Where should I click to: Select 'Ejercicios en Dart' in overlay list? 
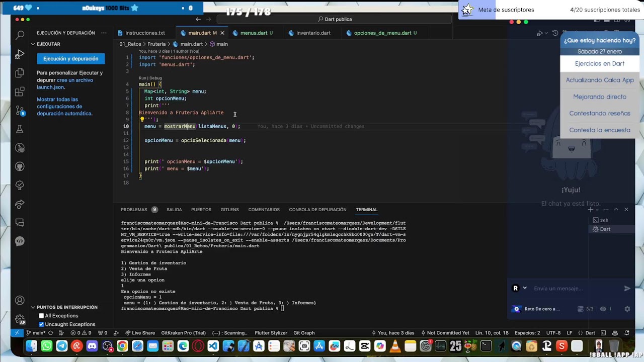pyautogui.click(x=600, y=64)
